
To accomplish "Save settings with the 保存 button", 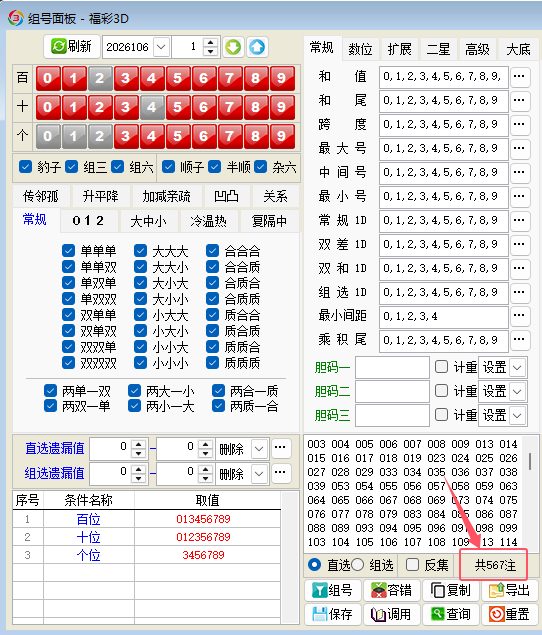I will pyautogui.click(x=332, y=614).
